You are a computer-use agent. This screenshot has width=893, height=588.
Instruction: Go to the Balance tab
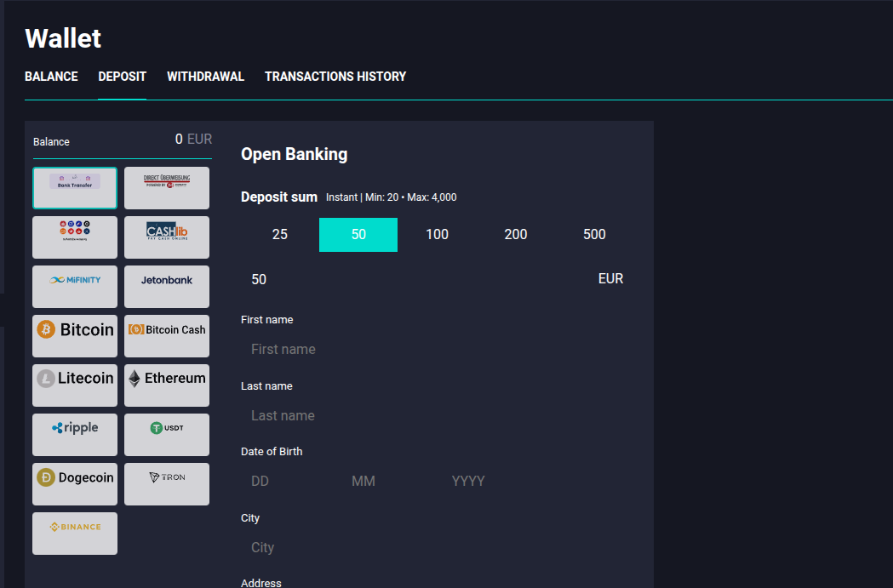coord(51,77)
